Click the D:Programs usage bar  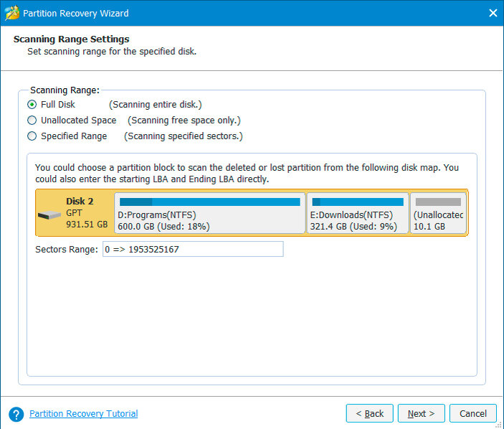[210, 202]
